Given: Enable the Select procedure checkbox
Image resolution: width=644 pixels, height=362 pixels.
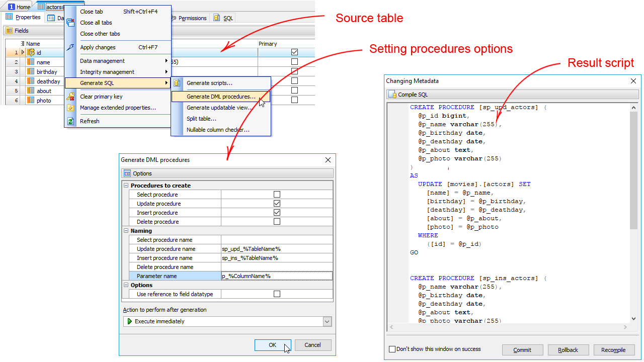Looking at the screenshot, I should point(277,195).
